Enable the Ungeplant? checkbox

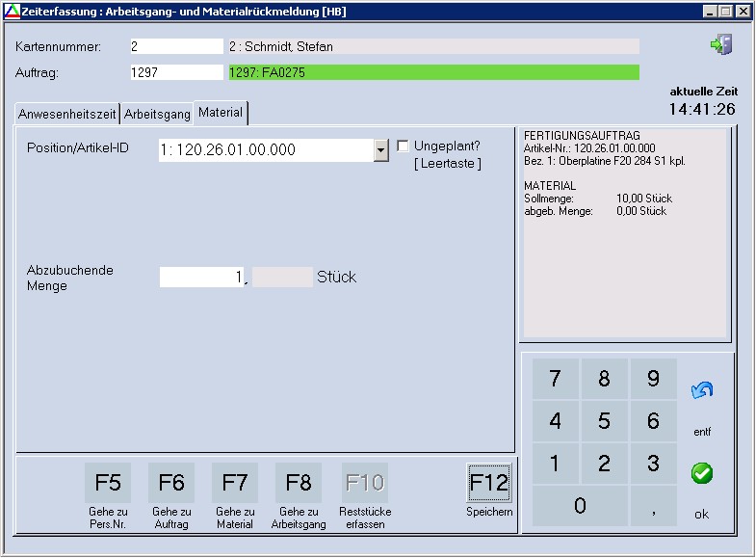[404, 146]
